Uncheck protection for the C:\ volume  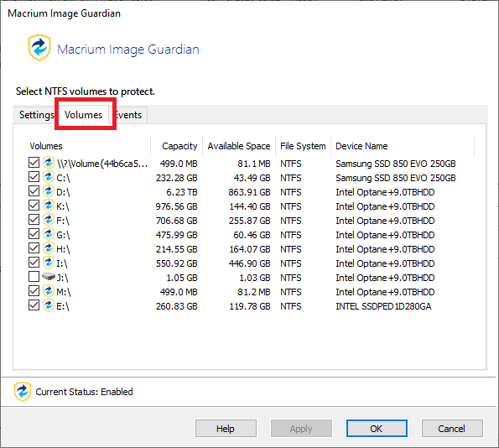pos(34,177)
